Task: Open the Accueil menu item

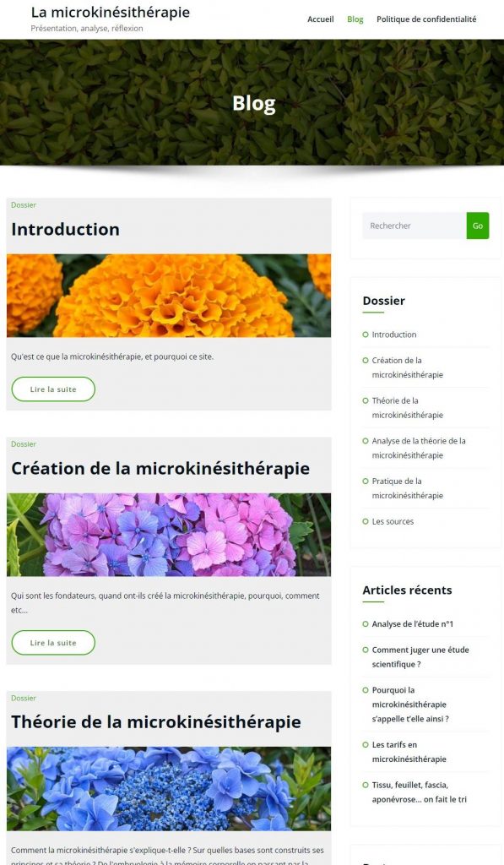Action: click(320, 19)
